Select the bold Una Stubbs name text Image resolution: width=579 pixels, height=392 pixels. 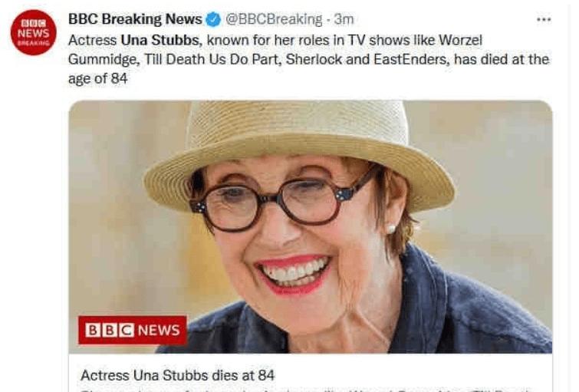click(161, 40)
